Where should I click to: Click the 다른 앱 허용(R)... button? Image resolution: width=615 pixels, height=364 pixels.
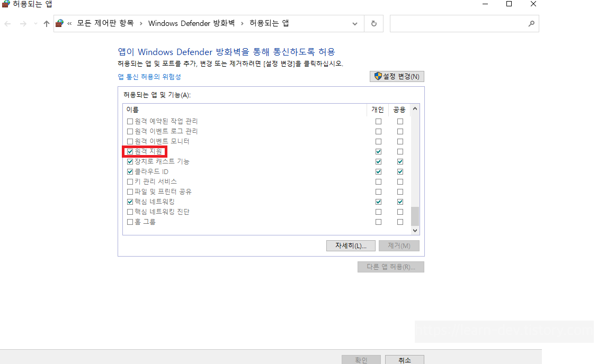(390, 267)
